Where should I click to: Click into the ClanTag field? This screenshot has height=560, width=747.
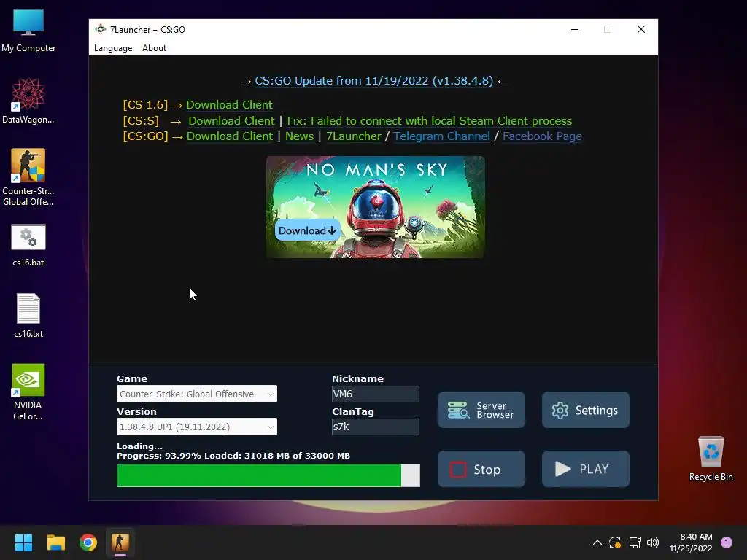(x=376, y=427)
